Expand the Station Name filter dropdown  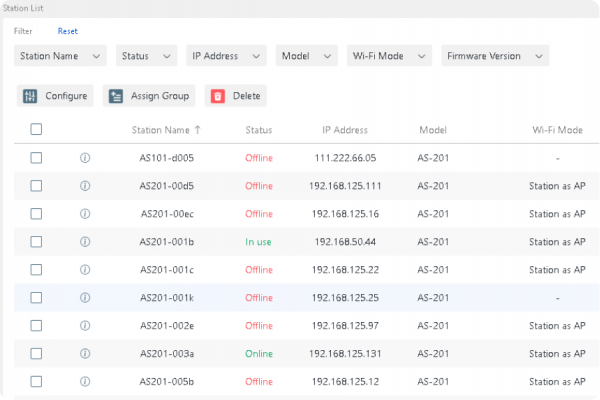60,56
